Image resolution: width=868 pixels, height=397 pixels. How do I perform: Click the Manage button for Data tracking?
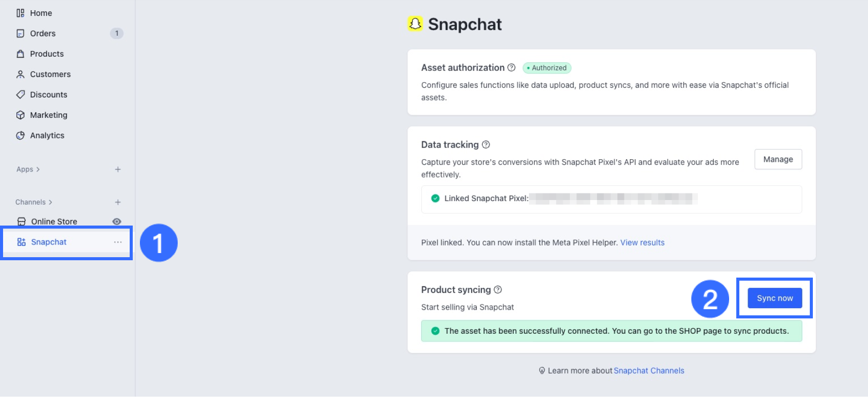tap(778, 159)
